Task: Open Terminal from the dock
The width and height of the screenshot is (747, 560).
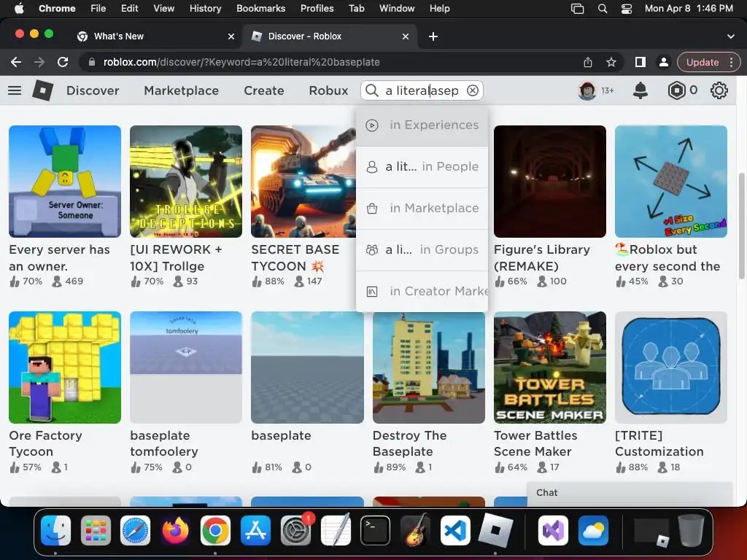Action: [x=375, y=530]
